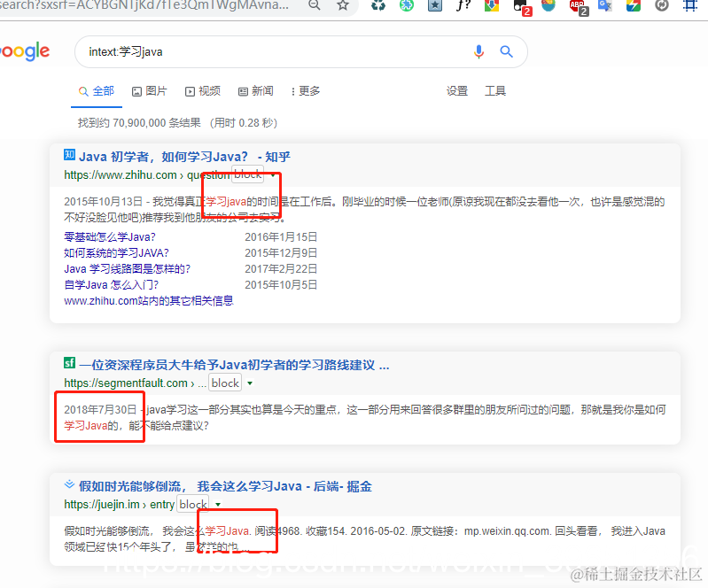The height and width of the screenshot is (588, 708).
Task: Submit search with blue magnifier icon
Action: tap(506, 52)
